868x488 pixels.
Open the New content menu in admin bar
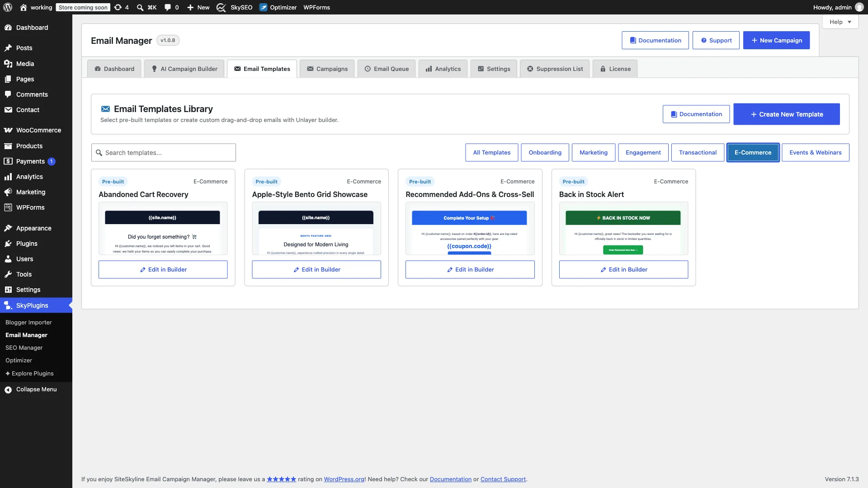pyautogui.click(x=198, y=7)
